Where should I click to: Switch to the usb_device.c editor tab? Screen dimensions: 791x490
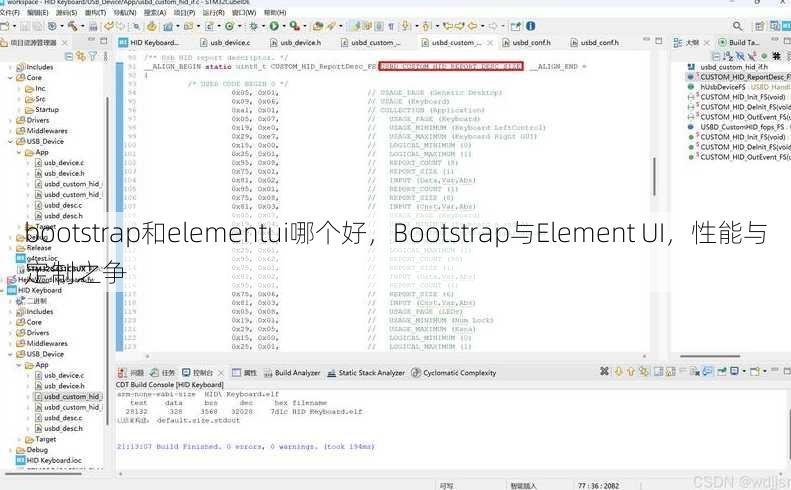225,43
